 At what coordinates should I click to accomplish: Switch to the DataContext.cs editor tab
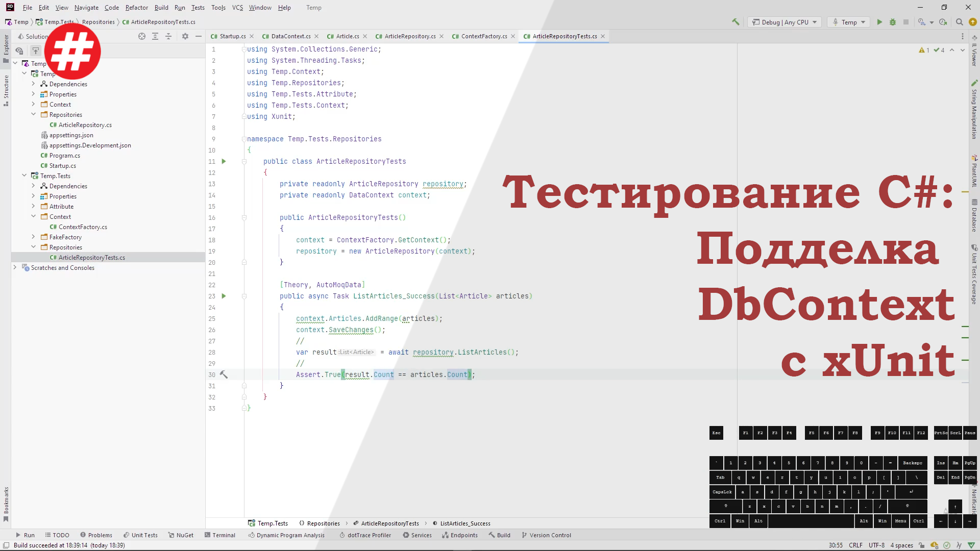click(x=290, y=36)
